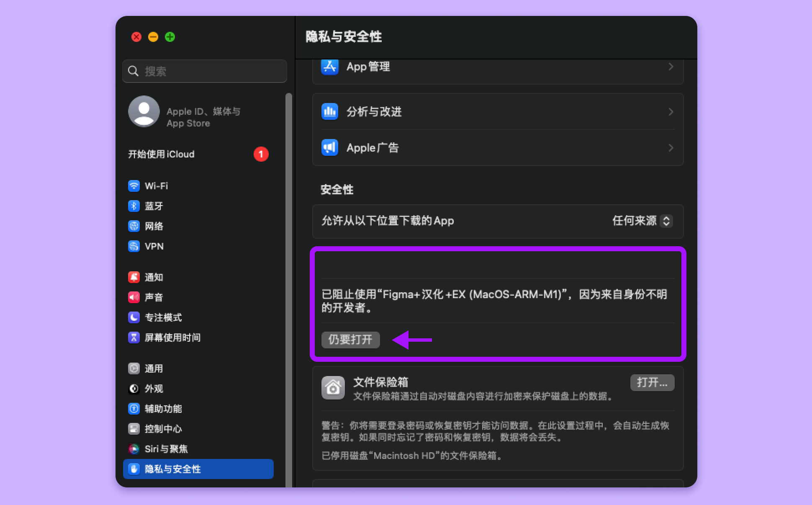This screenshot has height=505, width=812.
Task: Click the 屏幕使用时间 sidebar label
Action: (172, 338)
